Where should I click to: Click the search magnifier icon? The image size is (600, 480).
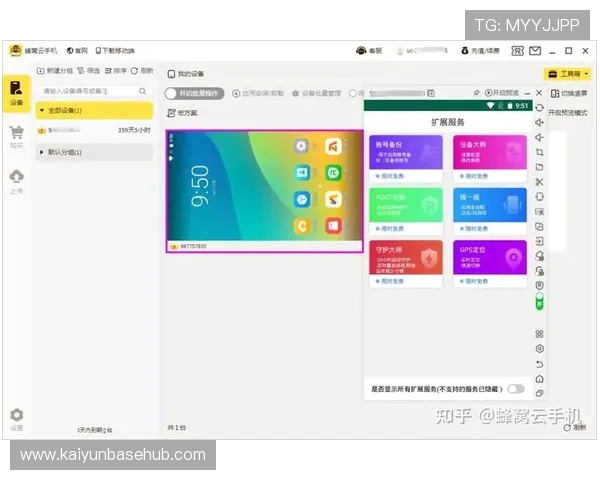[x=142, y=91]
